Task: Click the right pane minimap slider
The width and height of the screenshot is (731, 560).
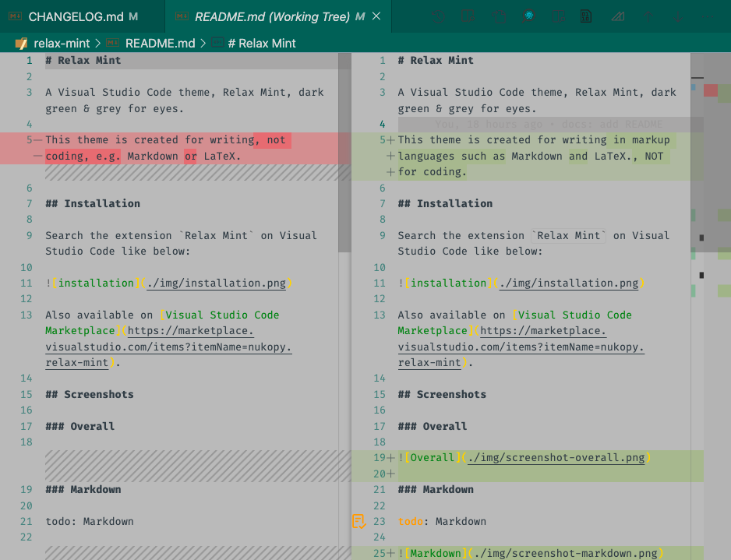Action: (x=711, y=153)
